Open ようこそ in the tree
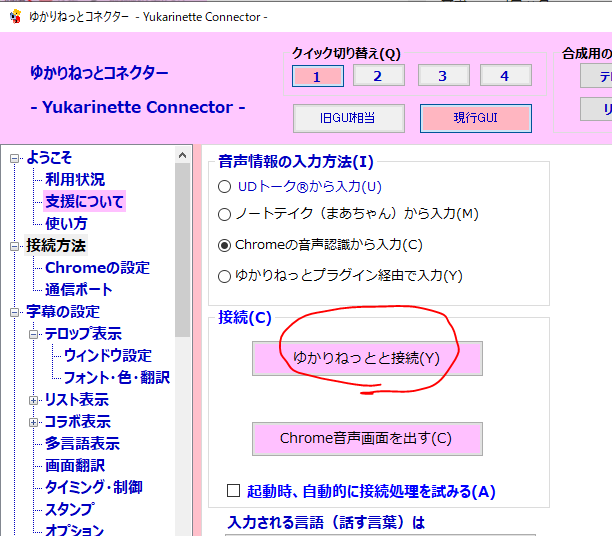Image resolution: width=612 pixels, height=536 pixels. tap(49, 158)
